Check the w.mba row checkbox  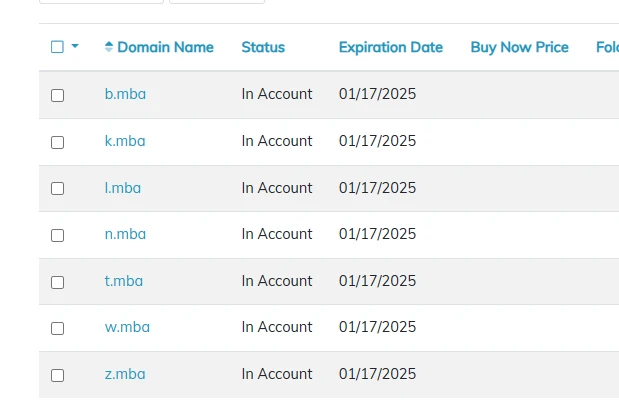(x=57, y=328)
